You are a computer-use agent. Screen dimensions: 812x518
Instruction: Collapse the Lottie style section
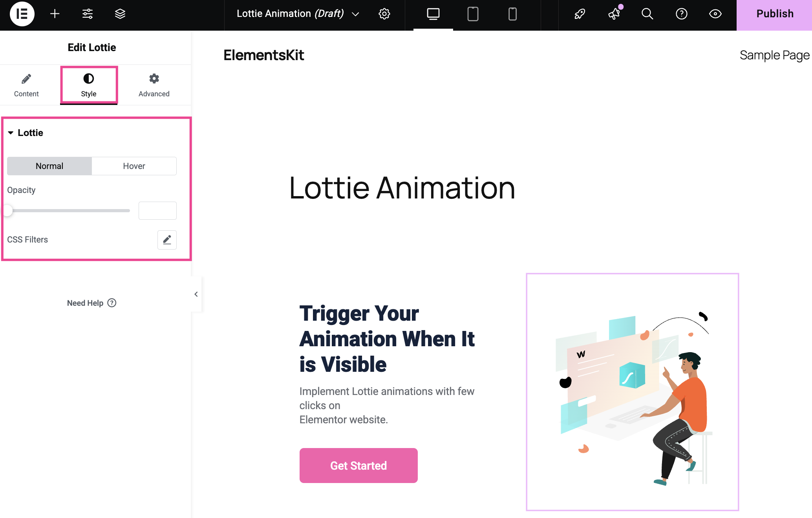pos(11,133)
